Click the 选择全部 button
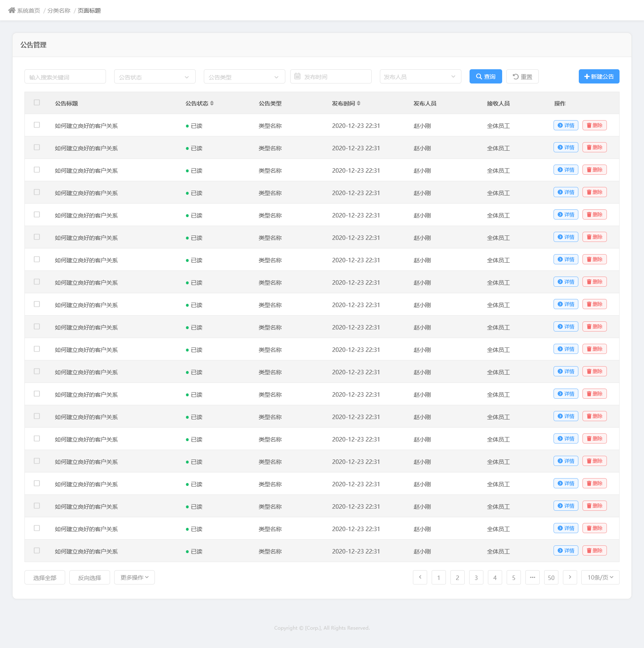 tap(45, 578)
